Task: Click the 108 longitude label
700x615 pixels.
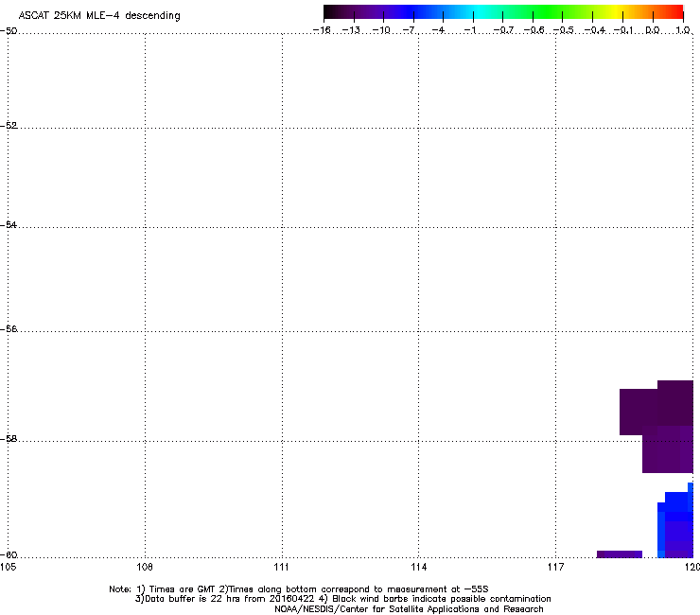Action: click(x=145, y=567)
